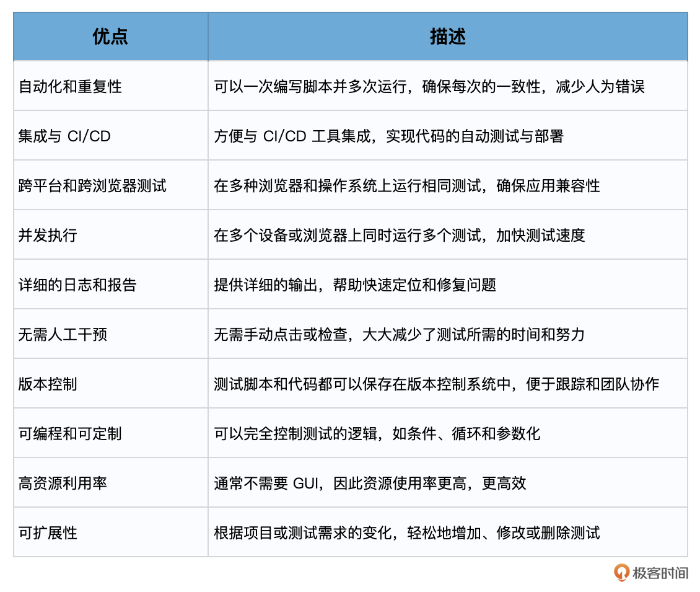This screenshot has height=592, width=700.
Task: Click the description starting with 方便与 CI/CD 工具集成
Action: tap(388, 136)
